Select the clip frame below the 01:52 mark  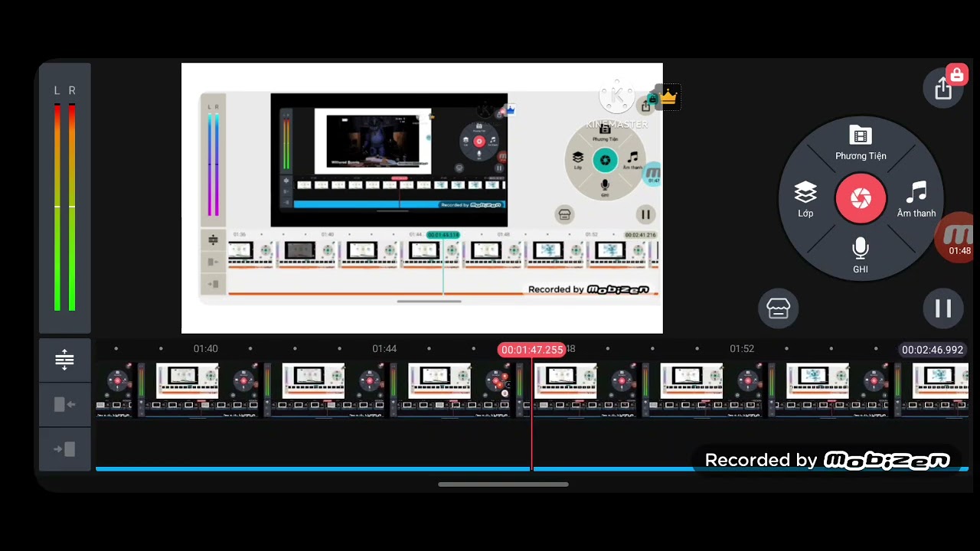point(704,390)
